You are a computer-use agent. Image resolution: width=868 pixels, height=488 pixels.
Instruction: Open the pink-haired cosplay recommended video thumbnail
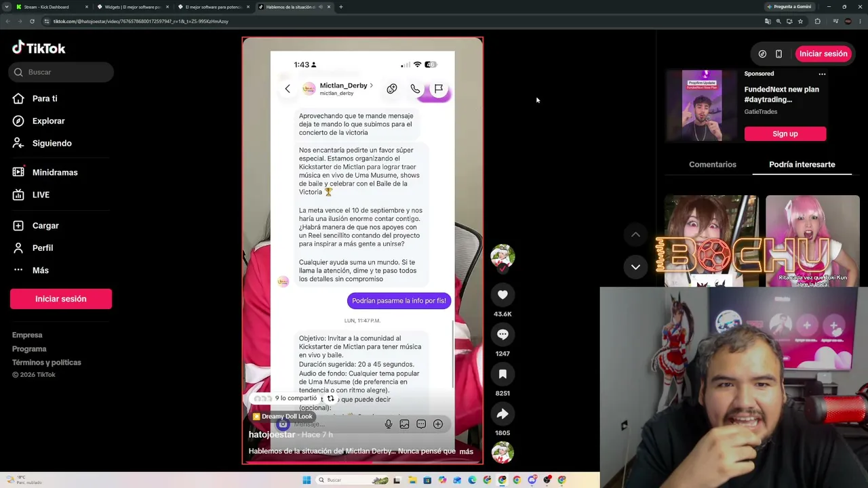[x=812, y=241]
